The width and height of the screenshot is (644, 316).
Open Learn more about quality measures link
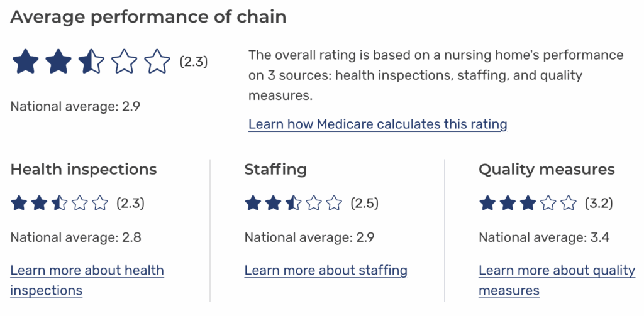557,271
